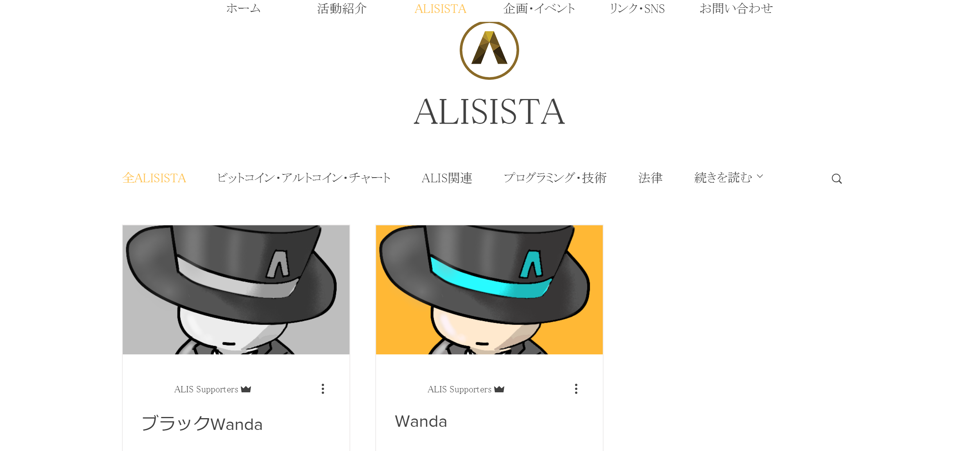Switch to ALIS関連 category
The image size is (980, 451).
(x=447, y=178)
